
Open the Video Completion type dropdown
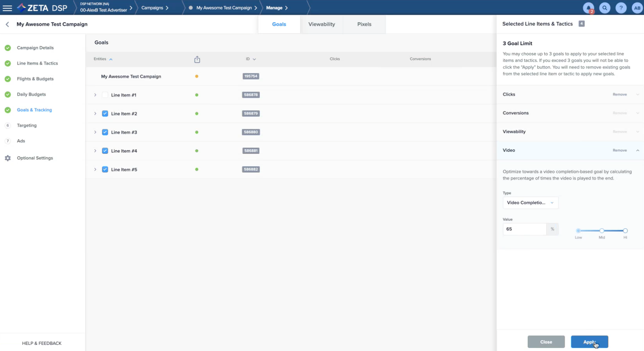[530, 203]
